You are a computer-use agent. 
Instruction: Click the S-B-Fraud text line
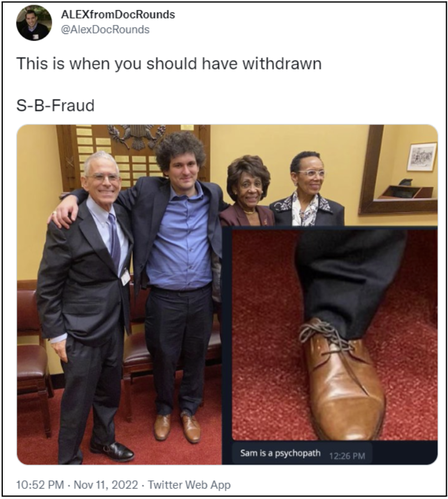(x=55, y=105)
